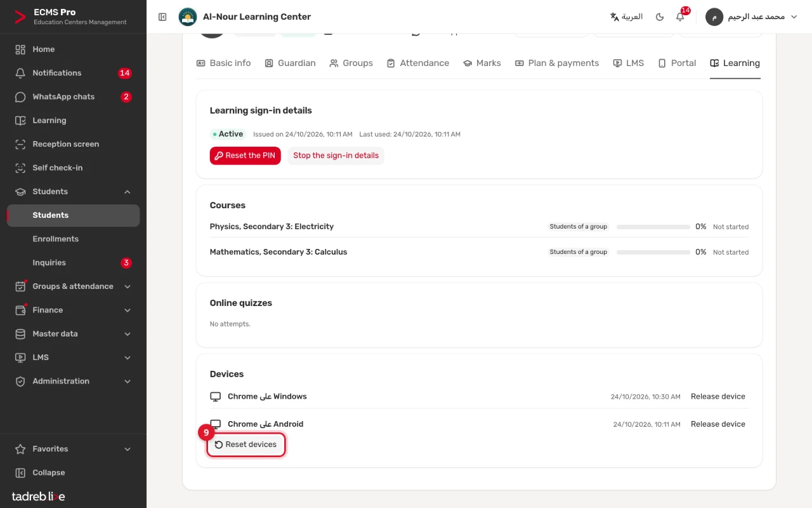Viewport: 812px width, 508px height.
Task: Switch to Plan & payments tab
Action: 556,63
